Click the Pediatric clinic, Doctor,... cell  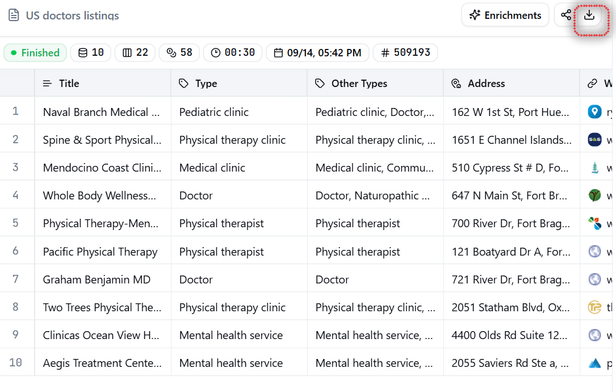pyautogui.click(x=376, y=112)
